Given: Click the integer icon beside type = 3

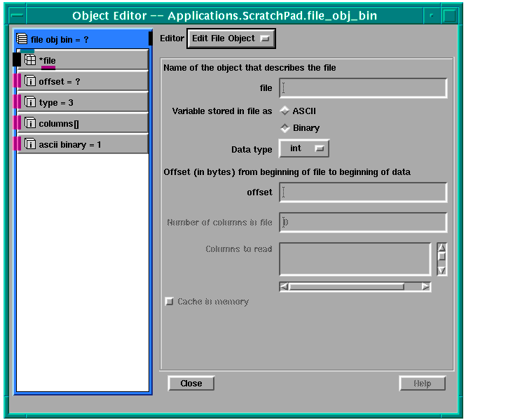Looking at the screenshot, I should tap(30, 102).
